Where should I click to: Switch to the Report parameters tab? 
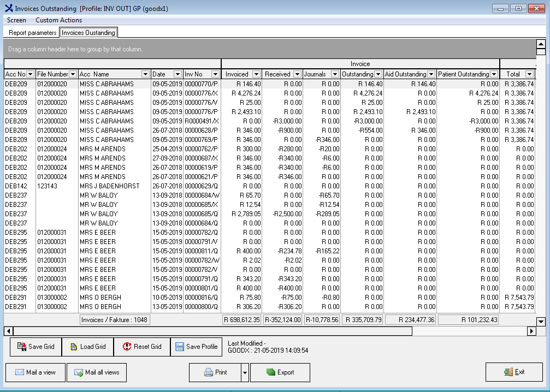pyautogui.click(x=32, y=33)
